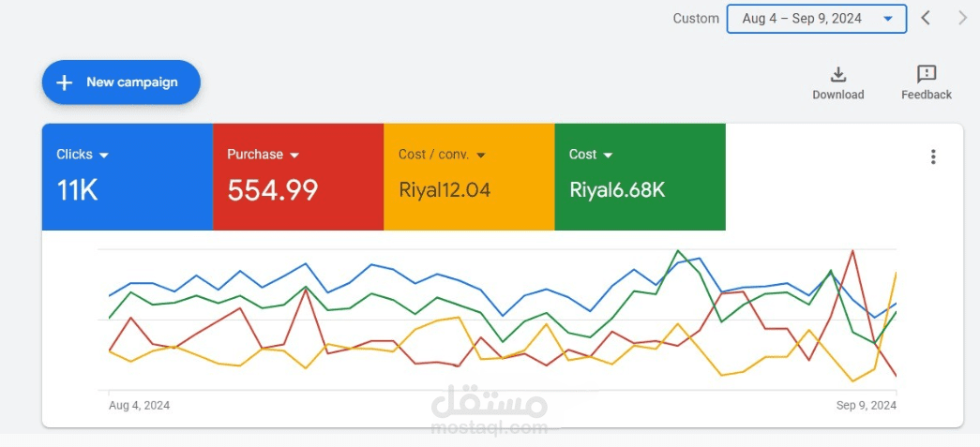Screen dimensions: 980x447
Task: Select the Riyal12.04 cost per conversion value
Action: click(445, 190)
